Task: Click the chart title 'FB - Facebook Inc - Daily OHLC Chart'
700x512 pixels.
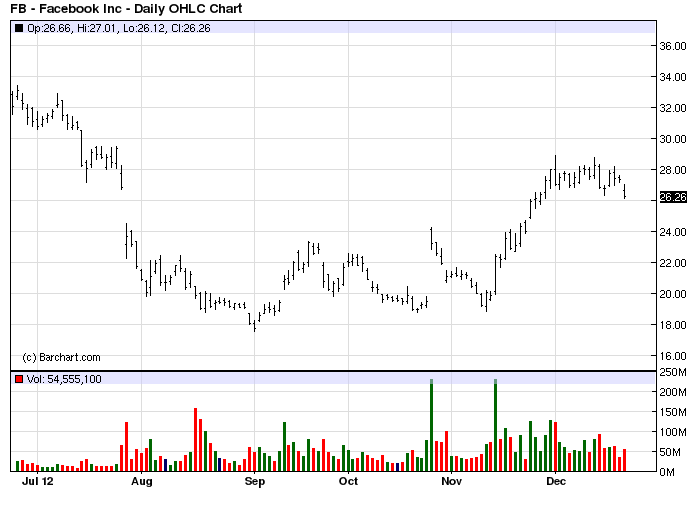Action: [x=126, y=8]
